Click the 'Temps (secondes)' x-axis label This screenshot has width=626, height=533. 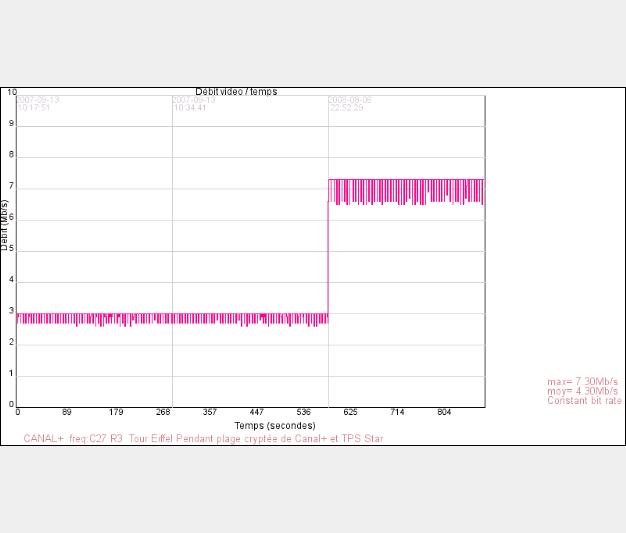click(x=276, y=425)
